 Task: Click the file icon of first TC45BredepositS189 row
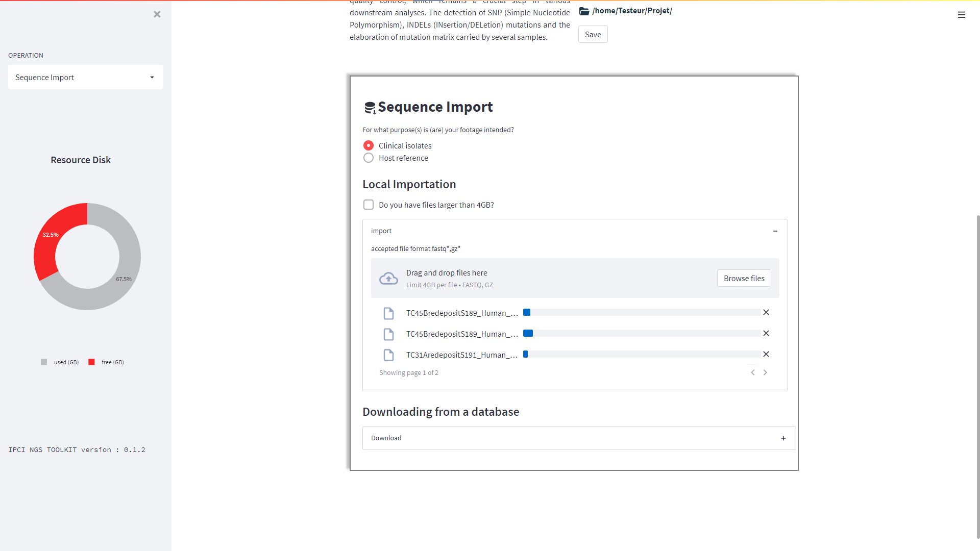388,313
